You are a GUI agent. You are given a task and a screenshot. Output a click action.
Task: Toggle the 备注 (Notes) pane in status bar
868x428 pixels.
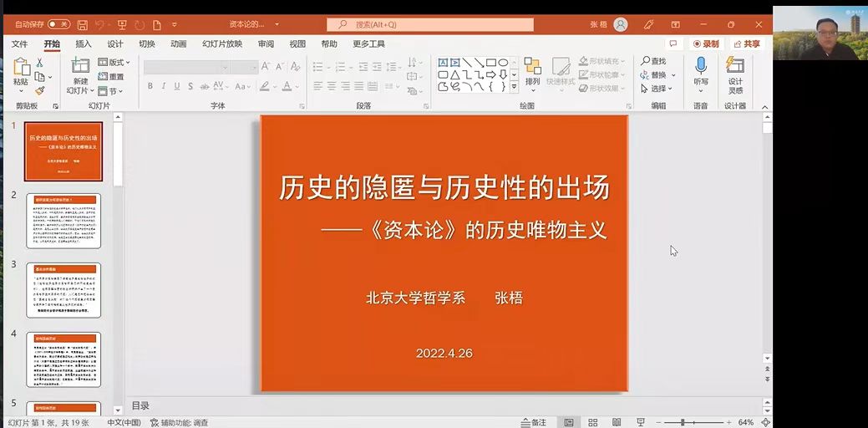(534, 422)
